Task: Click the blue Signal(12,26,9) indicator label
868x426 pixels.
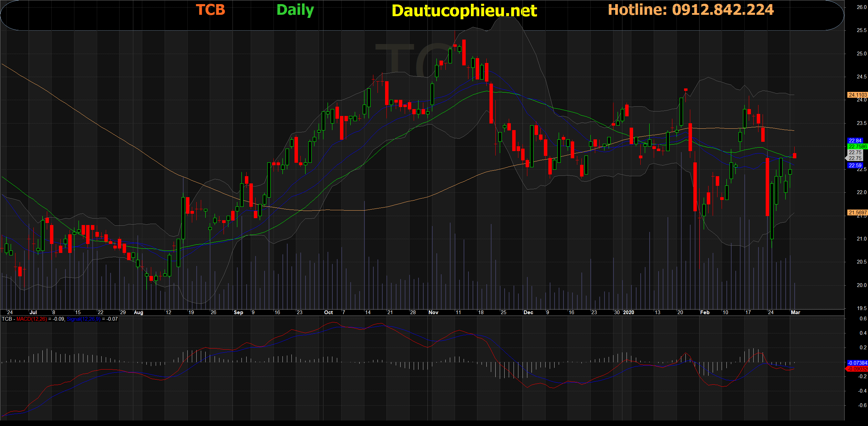Action: [84, 319]
